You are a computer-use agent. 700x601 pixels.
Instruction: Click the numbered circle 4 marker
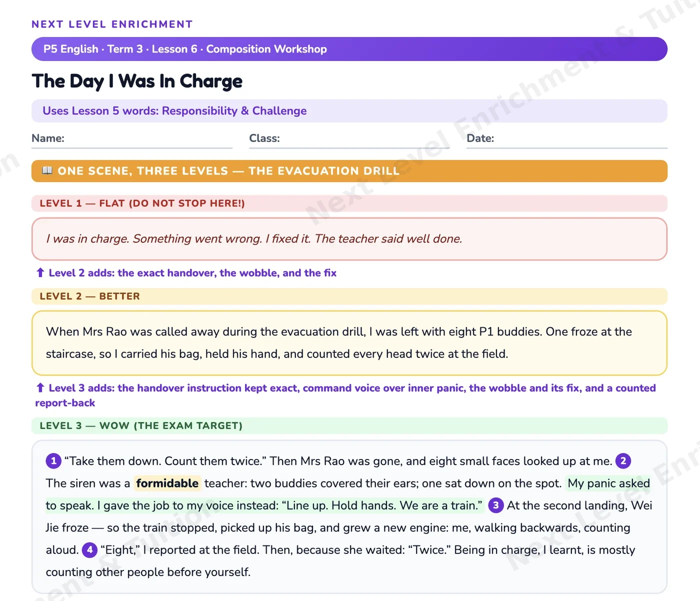pyautogui.click(x=89, y=549)
